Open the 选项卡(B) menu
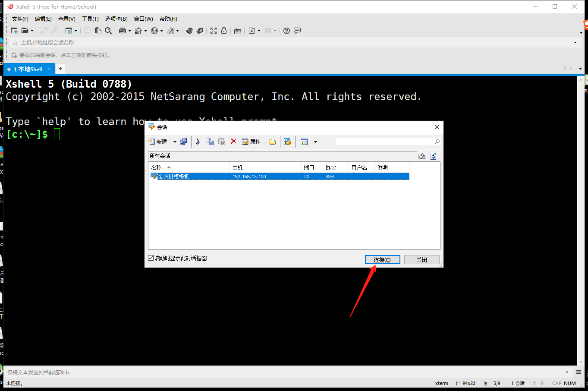This screenshot has height=391, width=588. point(116,19)
